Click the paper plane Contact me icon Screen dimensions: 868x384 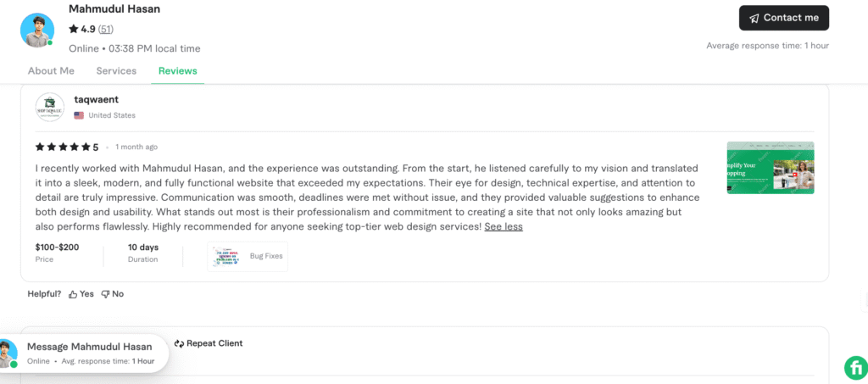click(x=754, y=18)
